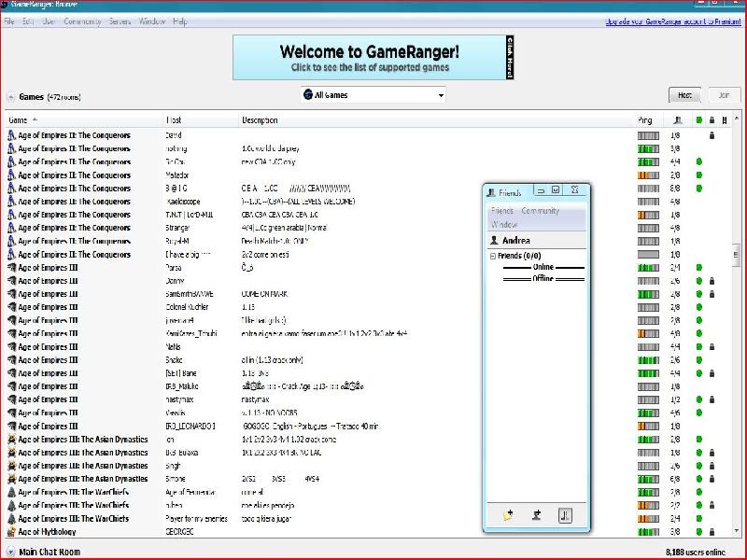The width and height of the screenshot is (747, 560).
Task: Click the Online divider label in Friends
Action: pos(543,267)
